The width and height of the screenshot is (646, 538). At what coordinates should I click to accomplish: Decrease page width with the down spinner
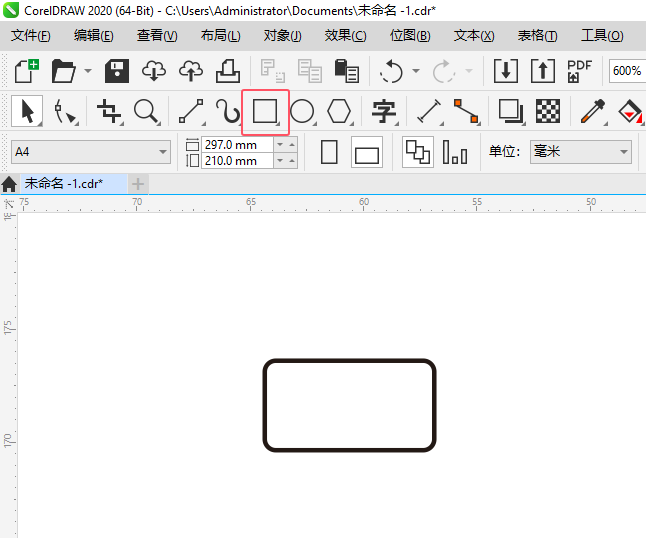(x=280, y=145)
